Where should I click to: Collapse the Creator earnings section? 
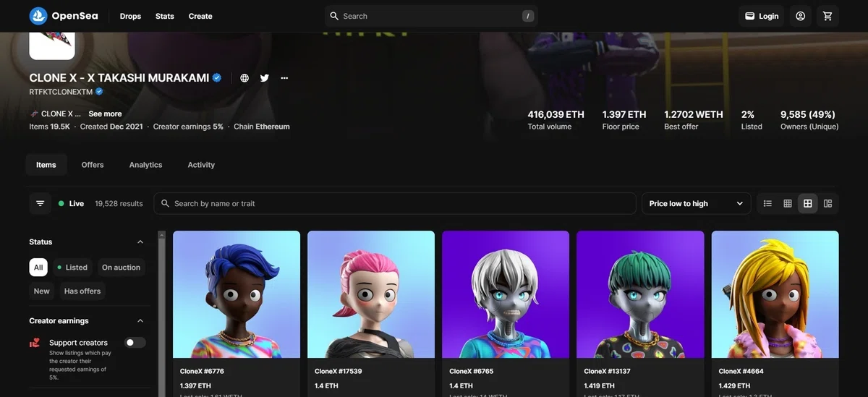point(140,321)
